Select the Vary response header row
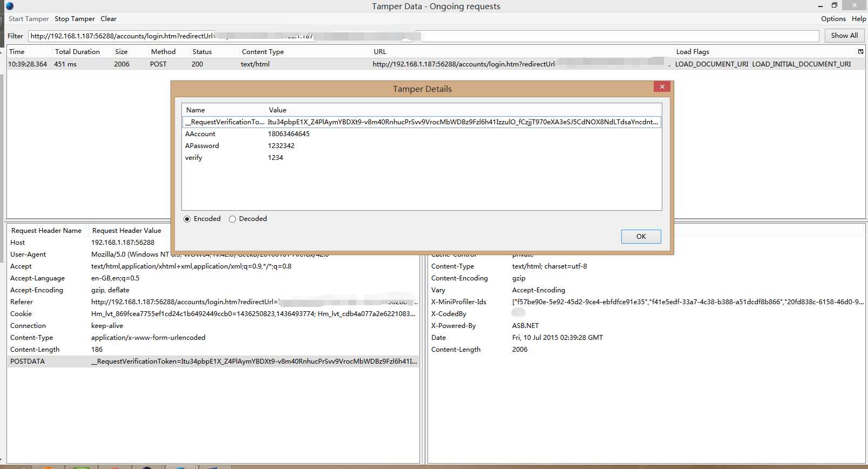 (647, 290)
